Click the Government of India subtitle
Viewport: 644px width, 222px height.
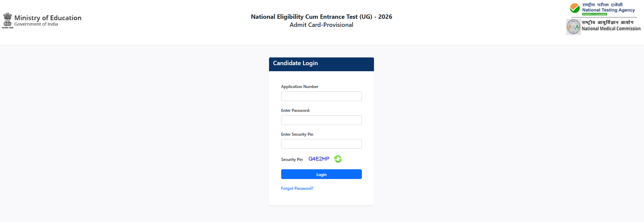tap(36, 24)
